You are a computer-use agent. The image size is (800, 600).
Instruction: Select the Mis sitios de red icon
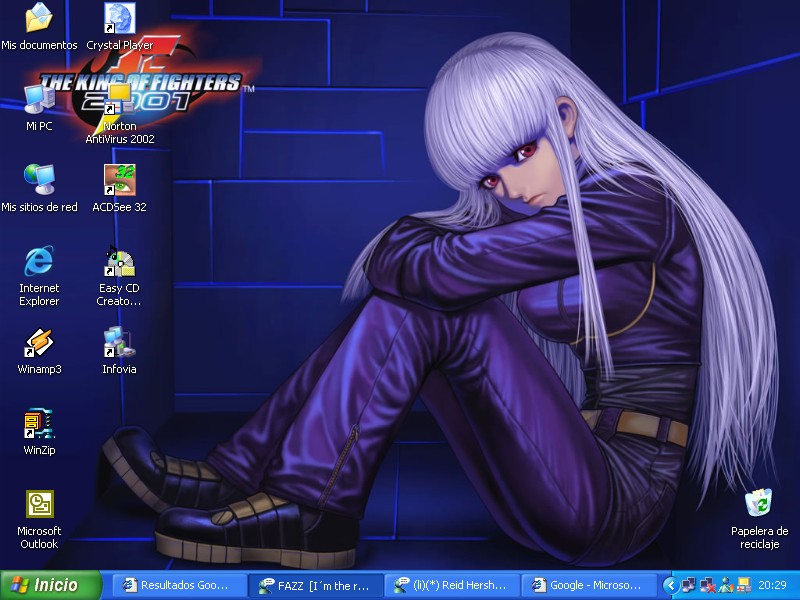[x=39, y=180]
